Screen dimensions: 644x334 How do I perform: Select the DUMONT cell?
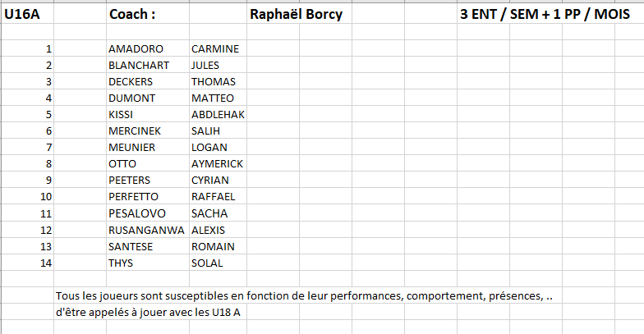click(x=148, y=98)
